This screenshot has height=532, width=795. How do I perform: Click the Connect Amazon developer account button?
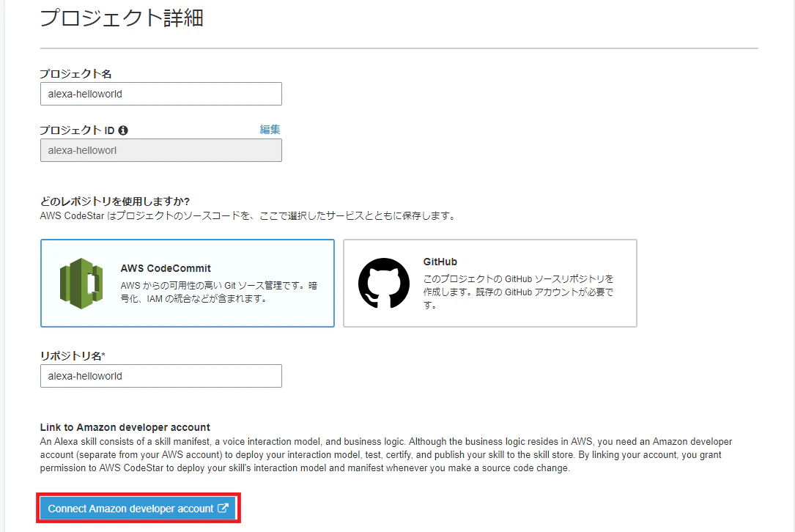[x=138, y=508]
